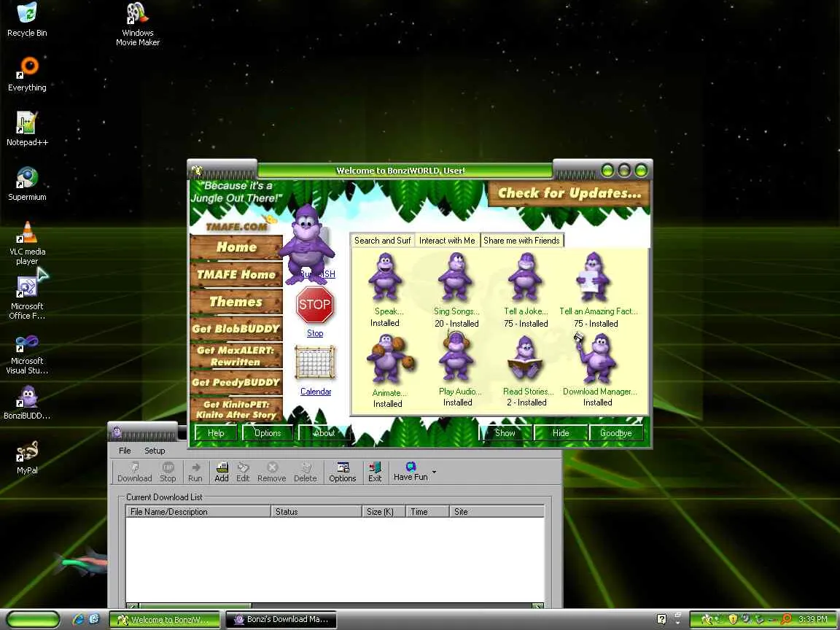840x630 pixels.
Task: Click the Home wooden sign button
Action: click(236, 247)
